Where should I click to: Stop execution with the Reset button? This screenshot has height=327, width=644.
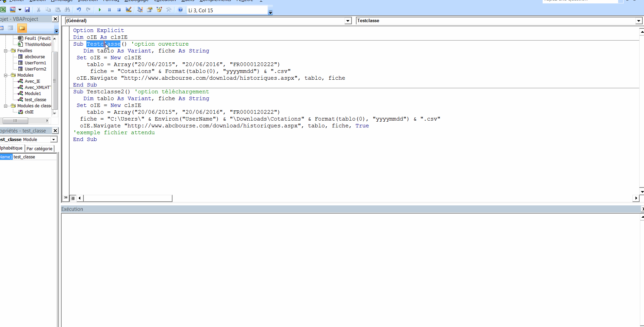119,10
